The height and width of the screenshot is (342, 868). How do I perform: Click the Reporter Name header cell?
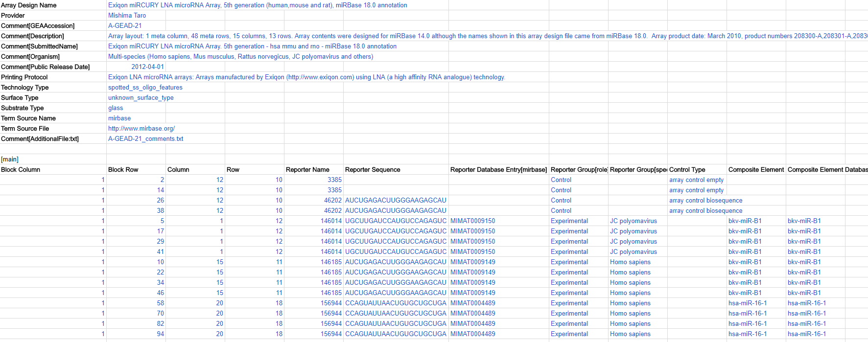[x=307, y=170]
